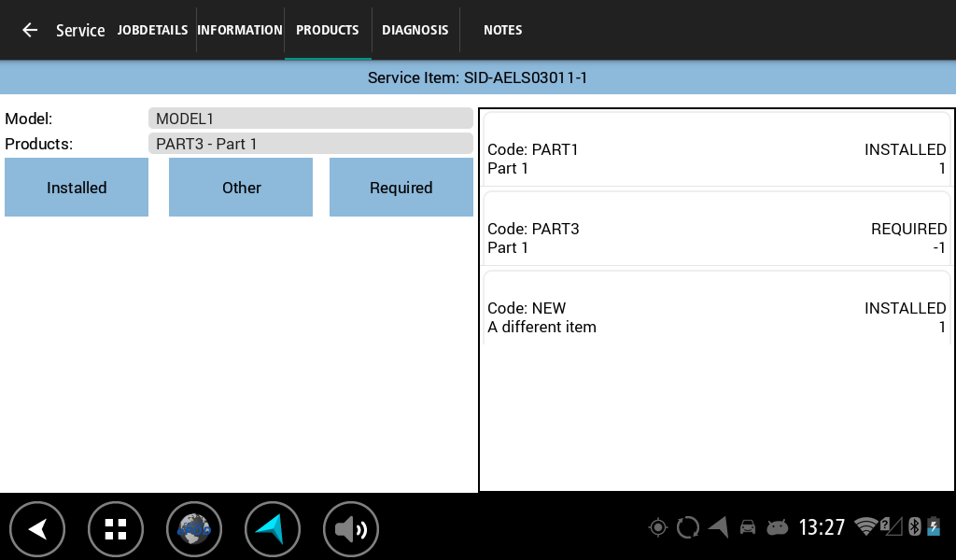The height and width of the screenshot is (560, 956).
Task: Tap the round back button in bottom bar
Action: tap(37, 529)
